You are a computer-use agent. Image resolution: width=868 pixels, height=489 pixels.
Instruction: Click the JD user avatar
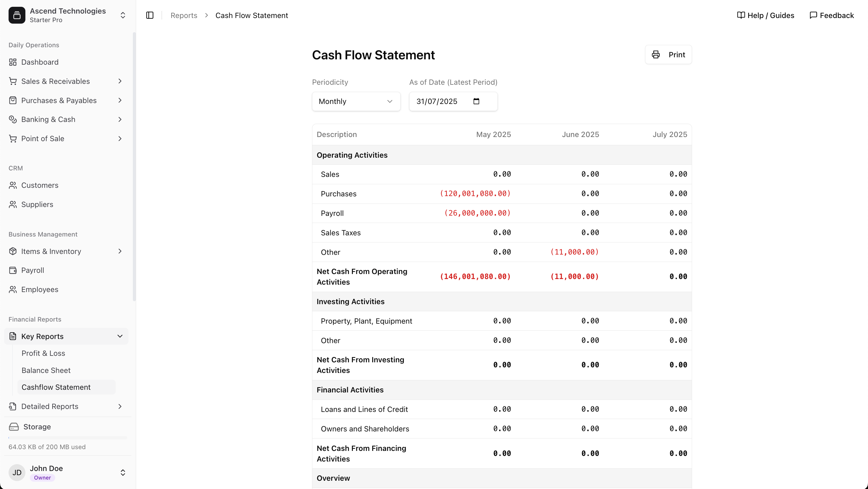[x=17, y=472]
